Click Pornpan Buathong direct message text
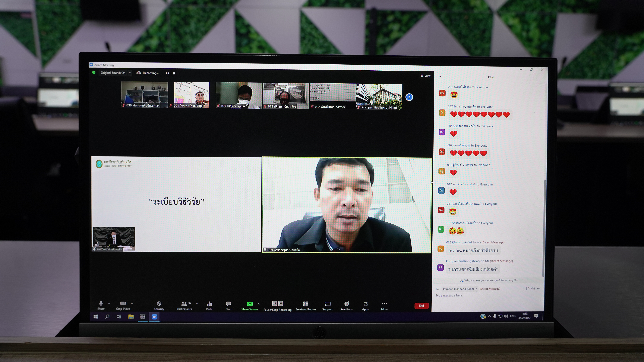The height and width of the screenshot is (362, 644). (x=473, y=269)
